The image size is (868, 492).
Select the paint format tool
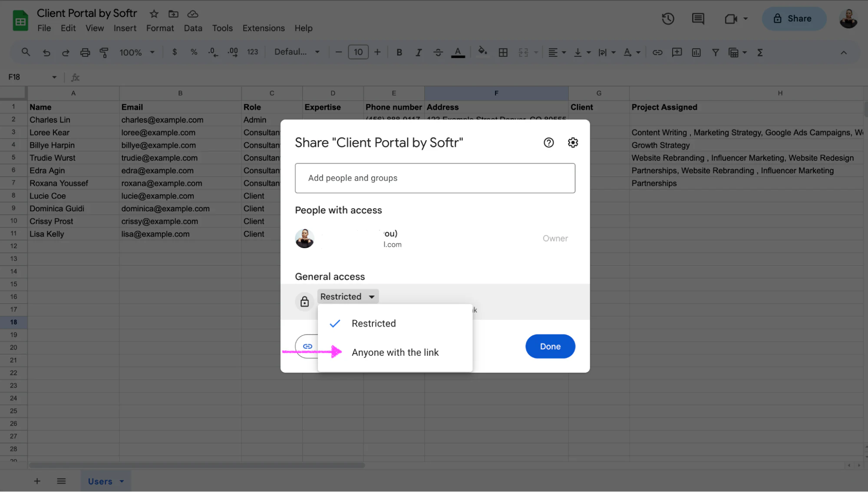(104, 52)
